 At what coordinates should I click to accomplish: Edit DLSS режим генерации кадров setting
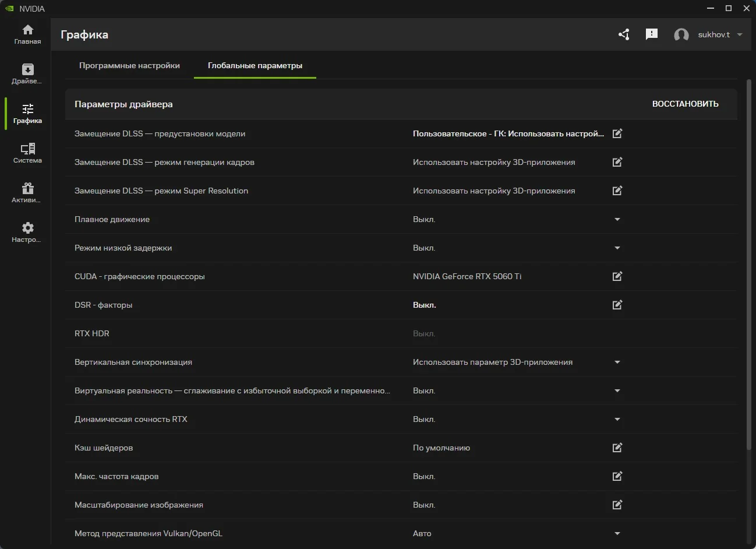617,162
